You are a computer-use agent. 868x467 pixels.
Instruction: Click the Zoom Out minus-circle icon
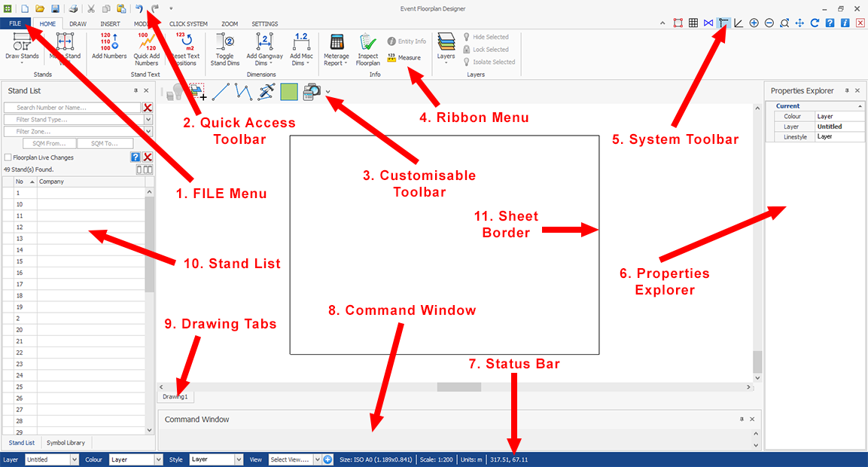pyautogui.click(x=769, y=23)
